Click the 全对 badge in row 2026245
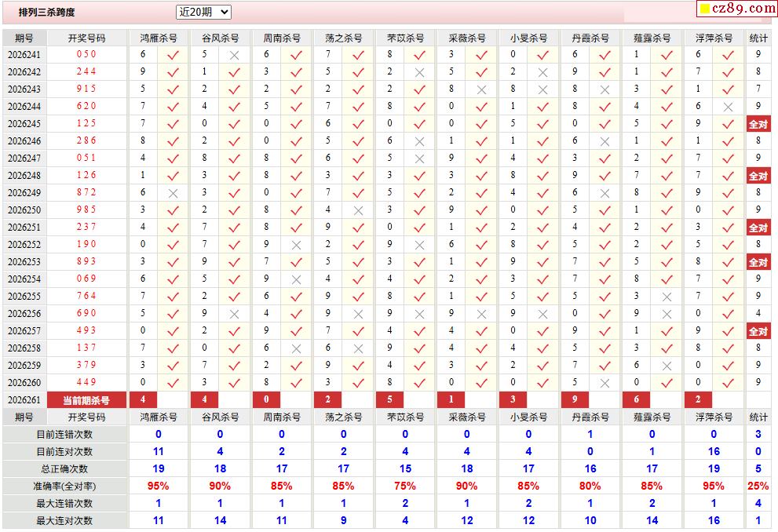The image size is (778, 532). [x=758, y=124]
